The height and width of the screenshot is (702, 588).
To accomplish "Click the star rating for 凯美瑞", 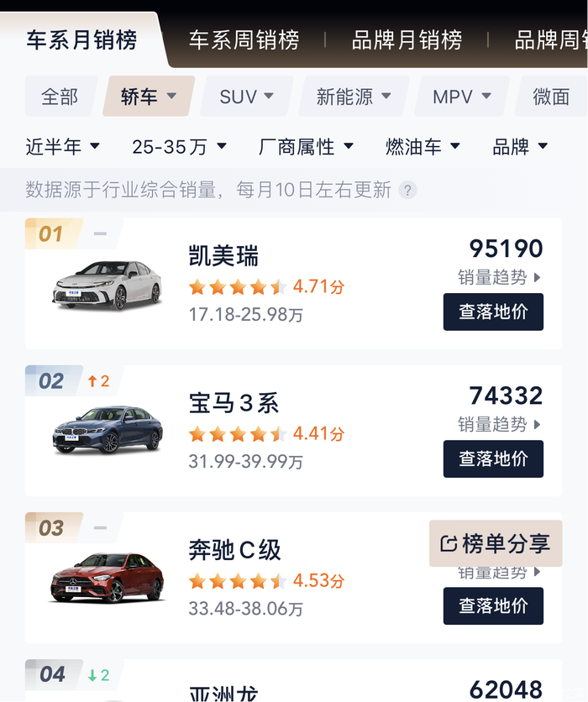I will point(239,287).
